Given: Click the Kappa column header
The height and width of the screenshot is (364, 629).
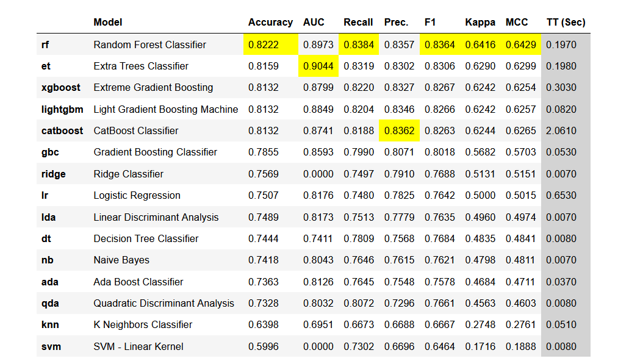Looking at the screenshot, I should 480,23.
